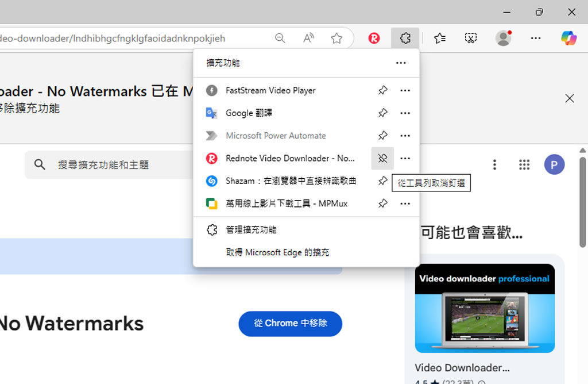Viewport: 588px width, 384px height.
Task: Open more actions for MPMux extension
Action: point(405,203)
